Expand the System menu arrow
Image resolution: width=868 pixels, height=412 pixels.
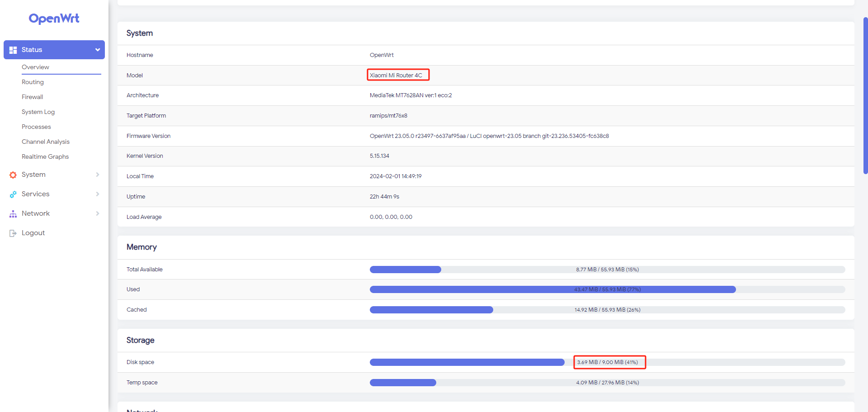pyautogui.click(x=97, y=175)
